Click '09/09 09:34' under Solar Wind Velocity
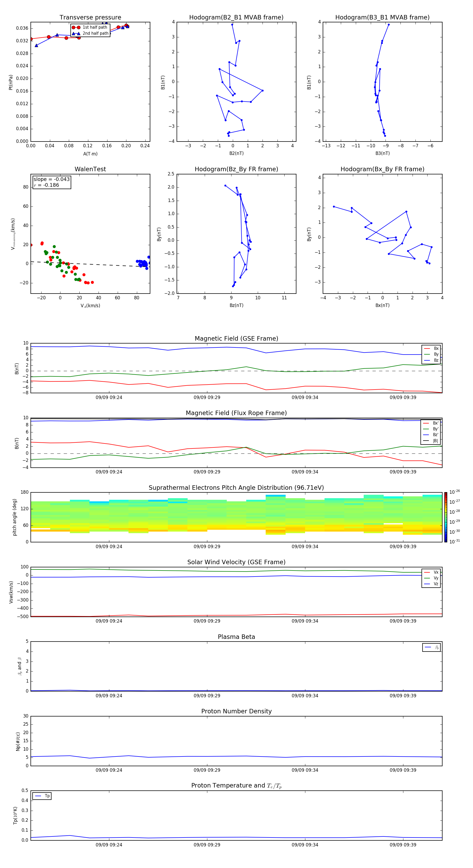This screenshot has height=868, width=473. click(x=305, y=621)
